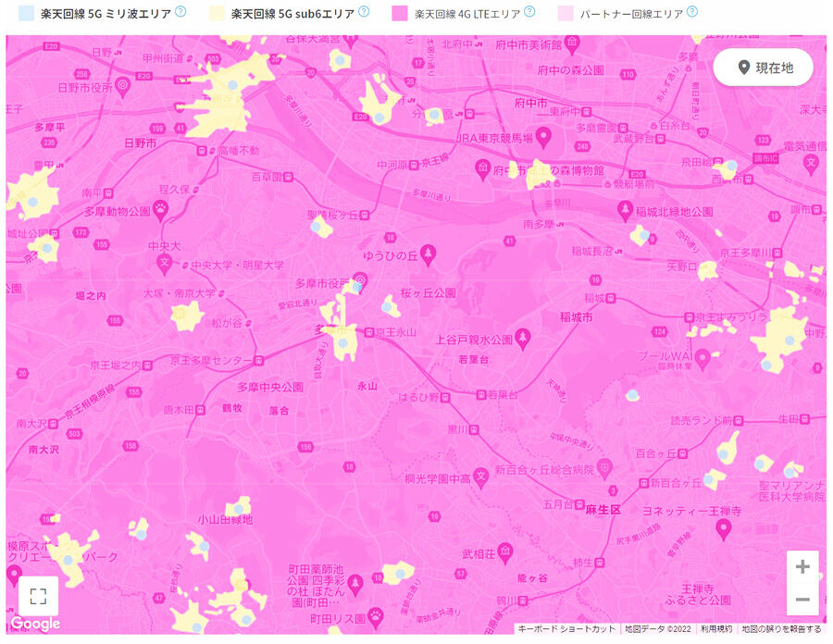The image size is (833, 644).
Task: Select ヨネッティー王禅寺 map pin
Action: click(724, 529)
